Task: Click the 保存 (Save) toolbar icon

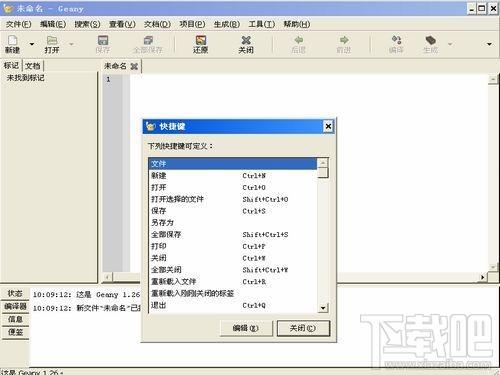Action: coord(103,44)
